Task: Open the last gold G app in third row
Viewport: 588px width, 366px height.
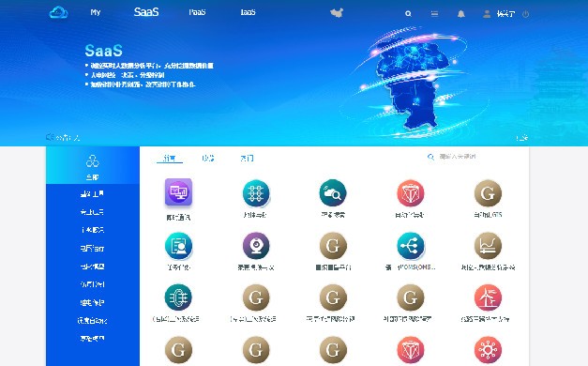Action: point(411,297)
